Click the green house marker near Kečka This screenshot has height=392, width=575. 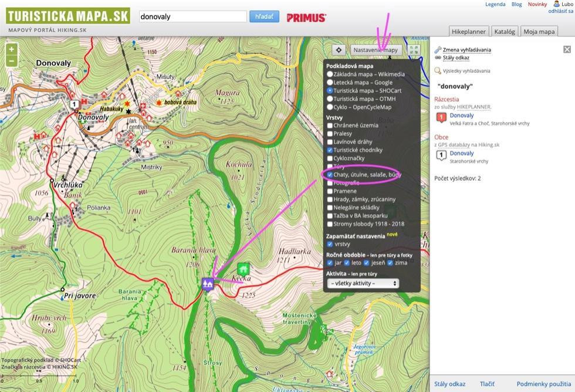[242, 269]
